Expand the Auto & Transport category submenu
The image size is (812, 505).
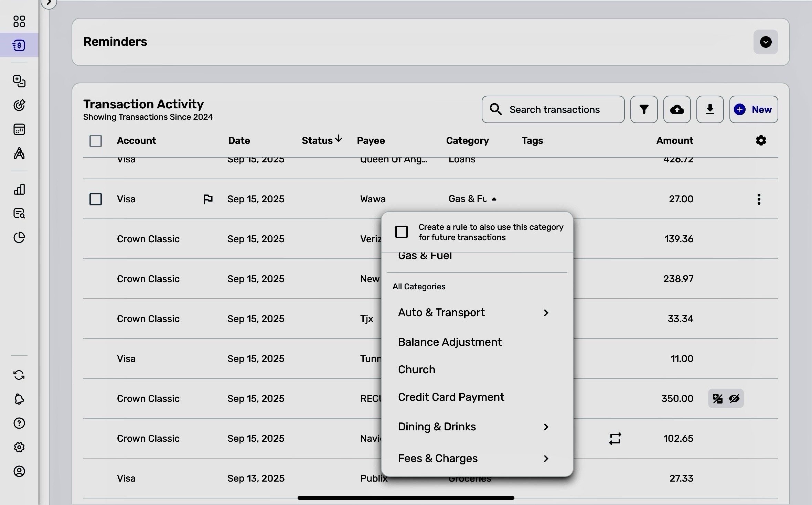546,312
